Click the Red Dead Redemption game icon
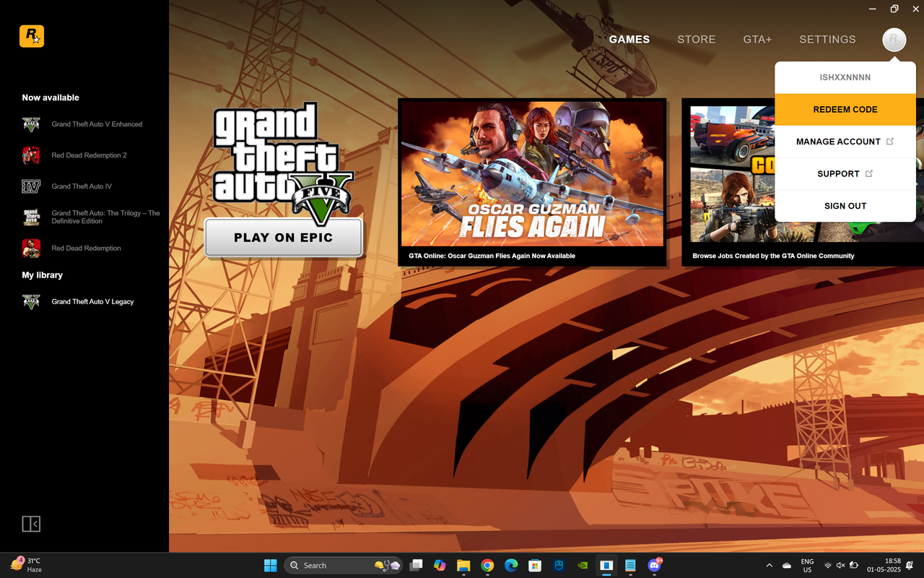Screen dimensions: 924x578 (x=31, y=249)
